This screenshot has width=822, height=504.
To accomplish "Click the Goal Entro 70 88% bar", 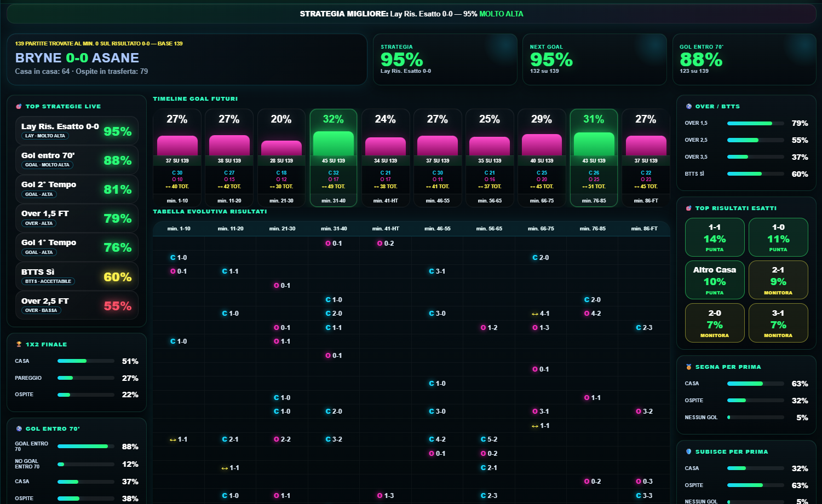I will (x=86, y=447).
